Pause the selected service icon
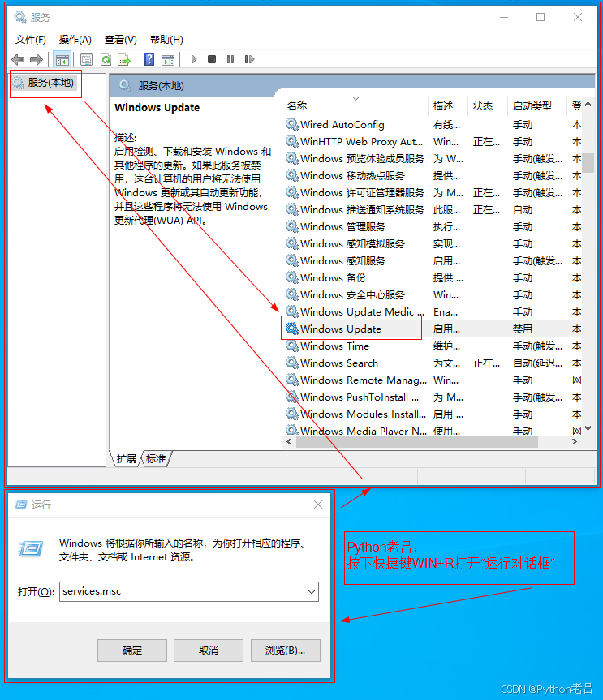603x700 pixels. (x=230, y=59)
